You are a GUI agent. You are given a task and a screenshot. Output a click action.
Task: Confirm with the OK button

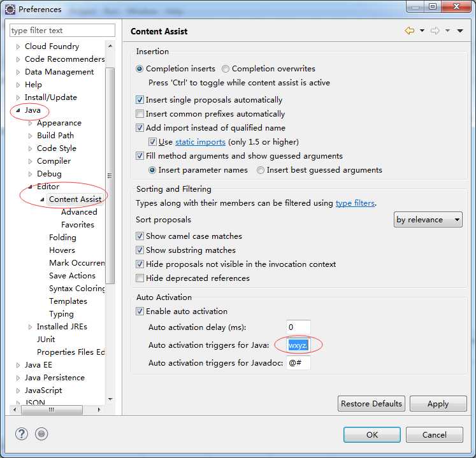372,434
